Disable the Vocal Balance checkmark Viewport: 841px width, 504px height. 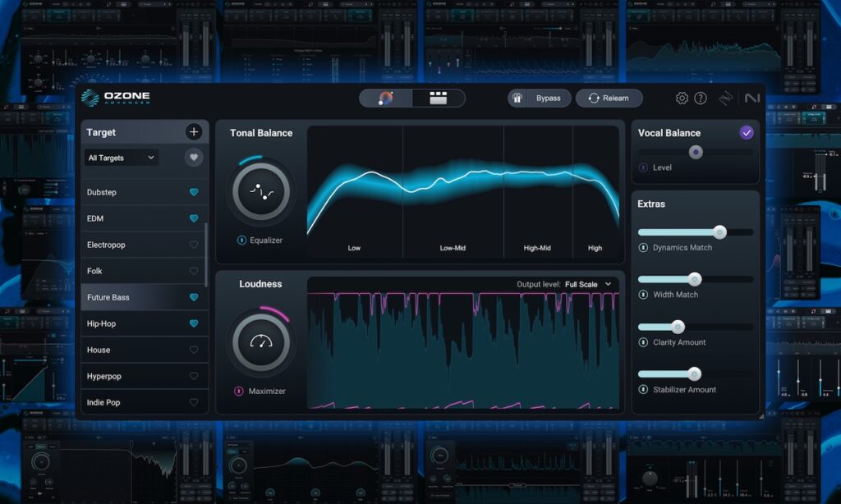point(746,132)
